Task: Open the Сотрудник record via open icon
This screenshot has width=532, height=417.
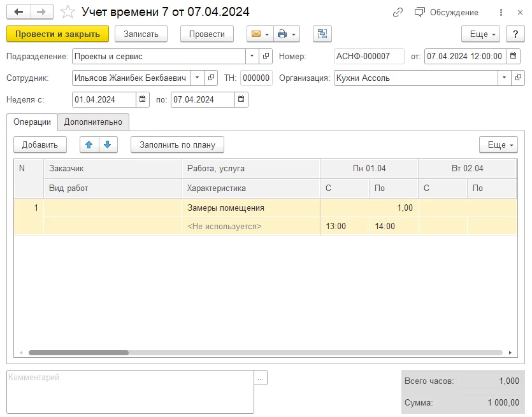Action: [x=211, y=78]
